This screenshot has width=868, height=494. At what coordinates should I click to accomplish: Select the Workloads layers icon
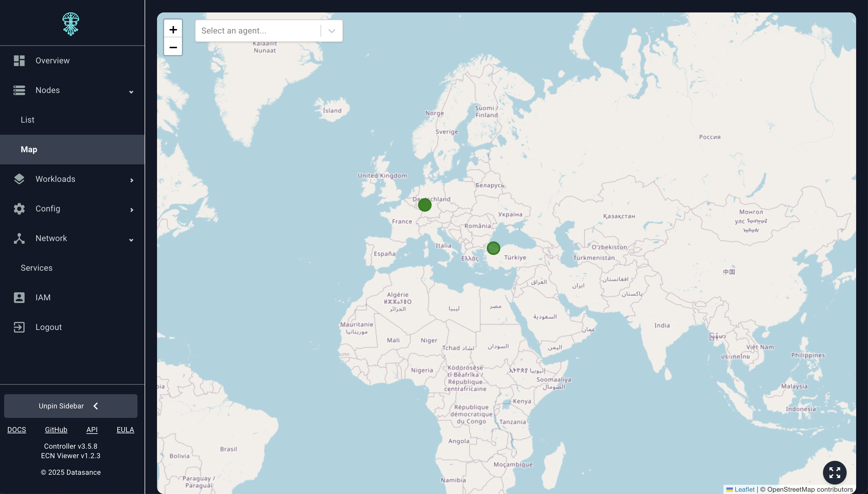19,179
